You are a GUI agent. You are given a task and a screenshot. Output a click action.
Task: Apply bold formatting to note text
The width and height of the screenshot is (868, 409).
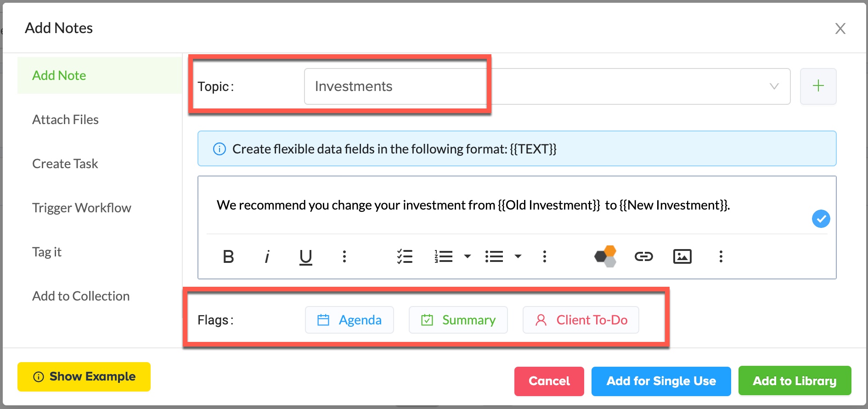tap(228, 256)
